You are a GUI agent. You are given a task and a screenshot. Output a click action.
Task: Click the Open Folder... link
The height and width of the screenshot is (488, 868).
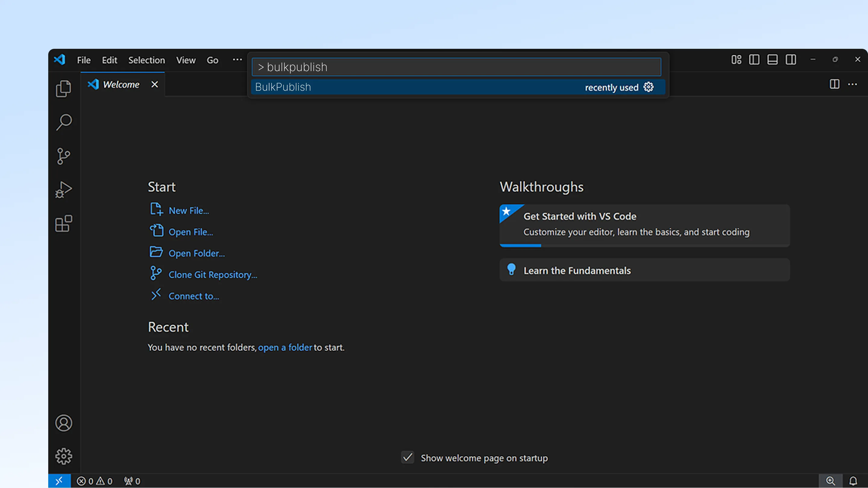click(197, 253)
